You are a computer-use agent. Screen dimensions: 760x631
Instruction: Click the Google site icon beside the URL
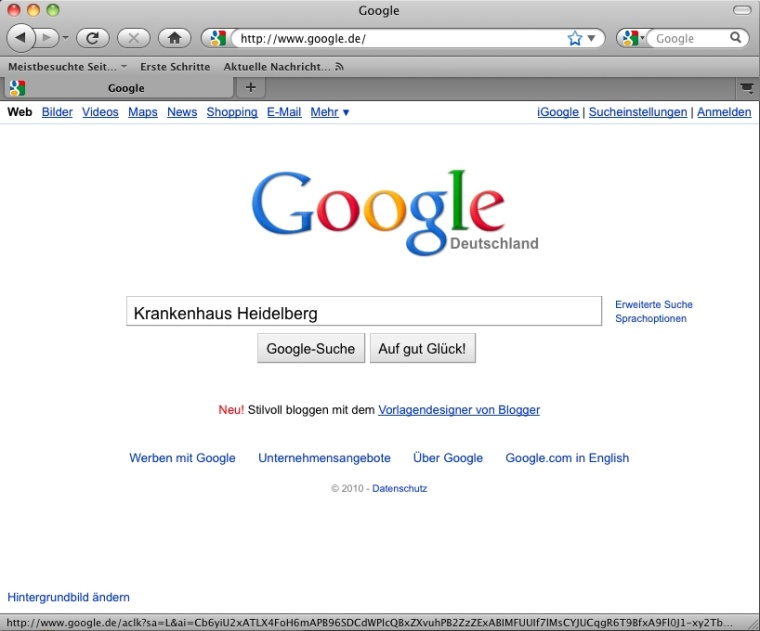217,38
